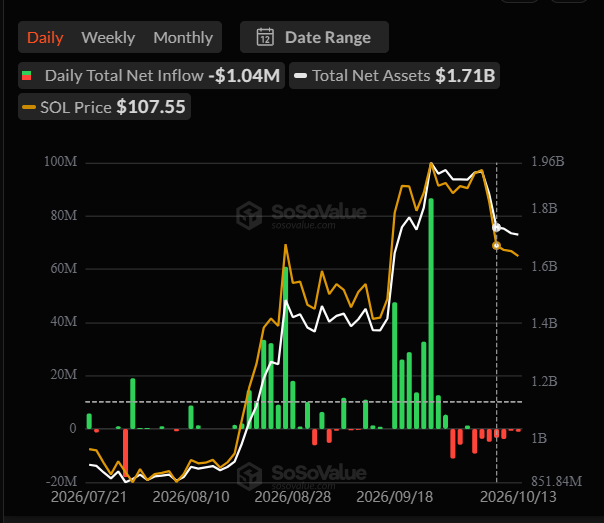The width and height of the screenshot is (604, 523).
Task: Click the -20M left axis label
Action: 62,481
